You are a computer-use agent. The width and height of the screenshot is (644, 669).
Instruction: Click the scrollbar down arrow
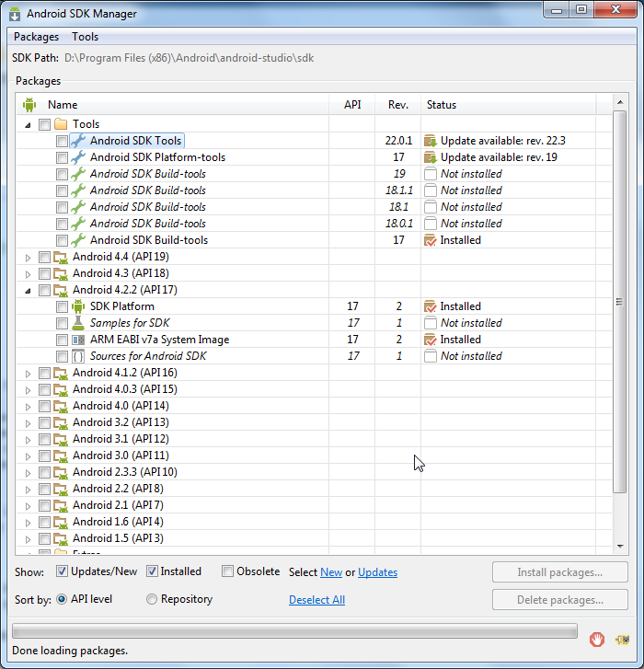point(620,546)
